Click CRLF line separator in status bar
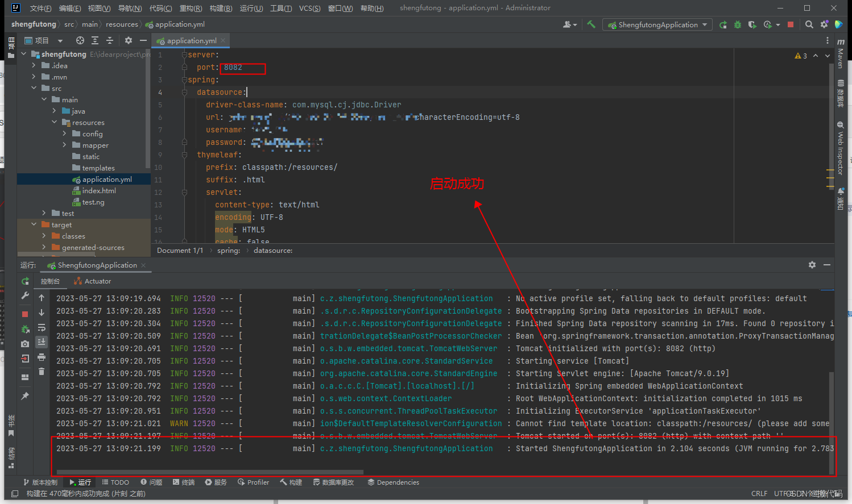 (x=759, y=494)
